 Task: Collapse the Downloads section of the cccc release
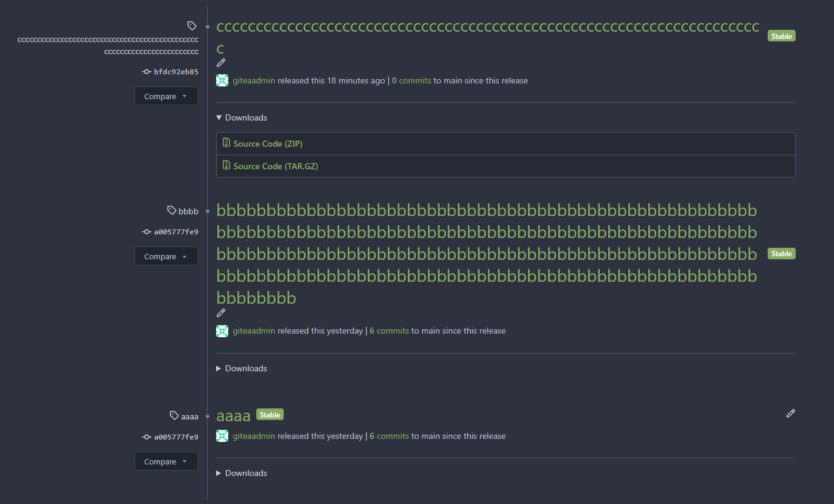click(x=242, y=117)
